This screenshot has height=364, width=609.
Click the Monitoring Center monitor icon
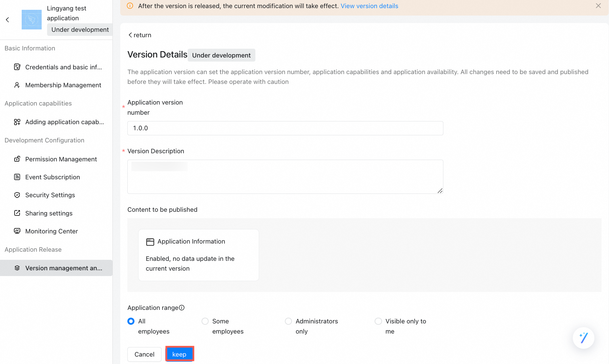tap(17, 231)
